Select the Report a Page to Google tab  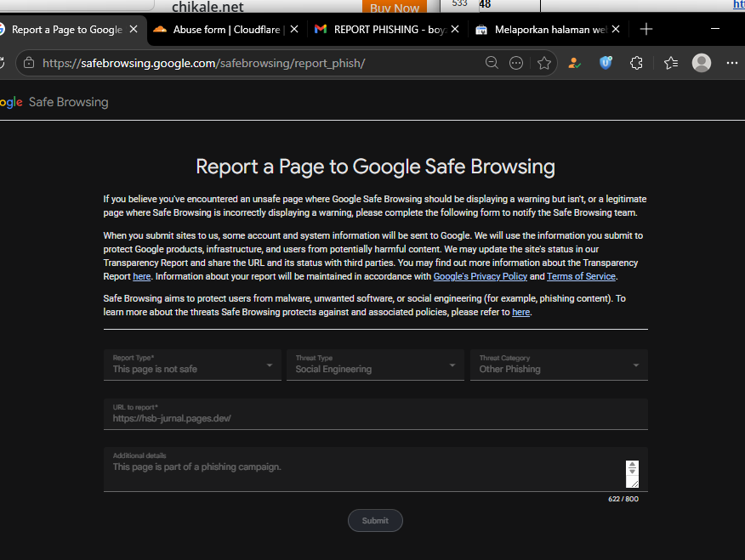pyautogui.click(x=66, y=30)
